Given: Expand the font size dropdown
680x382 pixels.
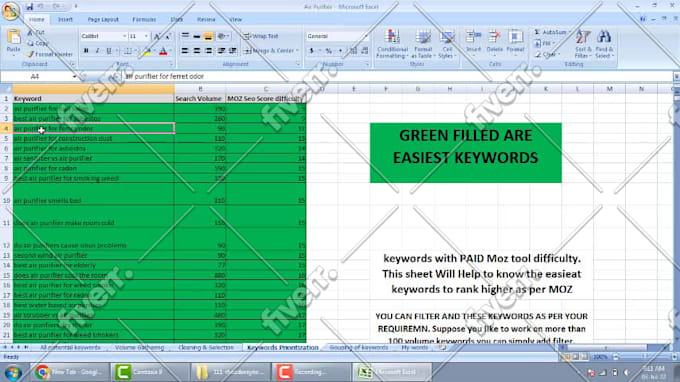Looking at the screenshot, I should [x=146, y=36].
